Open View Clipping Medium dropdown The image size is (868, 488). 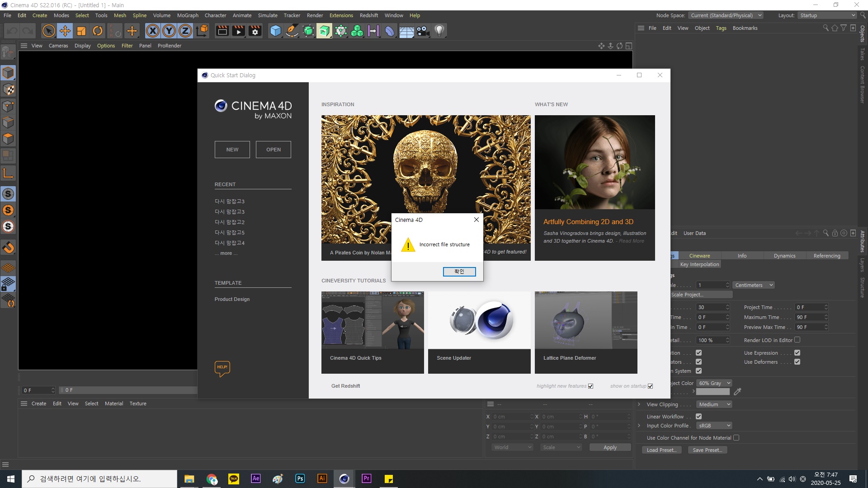click(714, 404)
